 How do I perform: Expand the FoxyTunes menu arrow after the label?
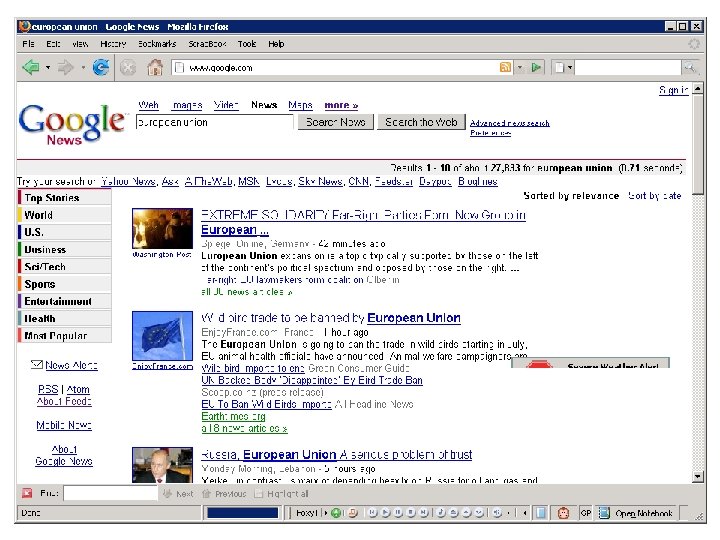click(326, 513)
